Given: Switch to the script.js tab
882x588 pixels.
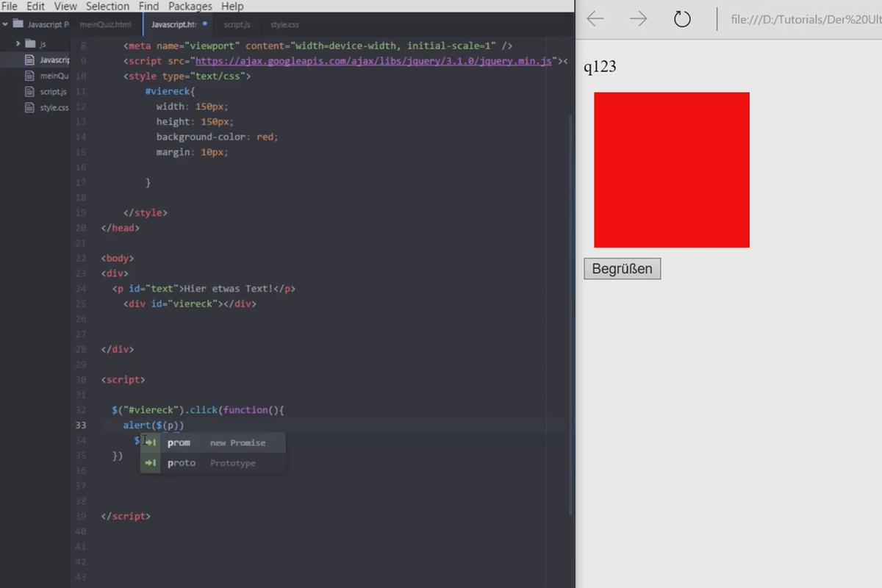Looking at the screenshot, I should [237, 24].
